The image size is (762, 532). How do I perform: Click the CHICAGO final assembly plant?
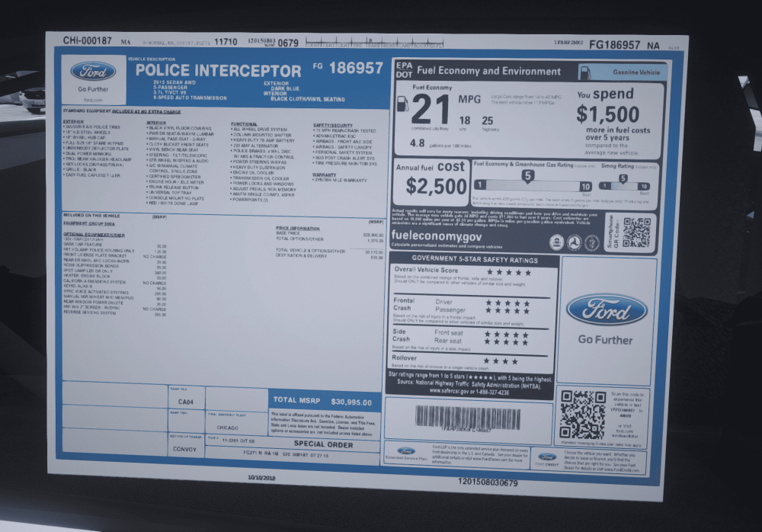click(227, 428)
